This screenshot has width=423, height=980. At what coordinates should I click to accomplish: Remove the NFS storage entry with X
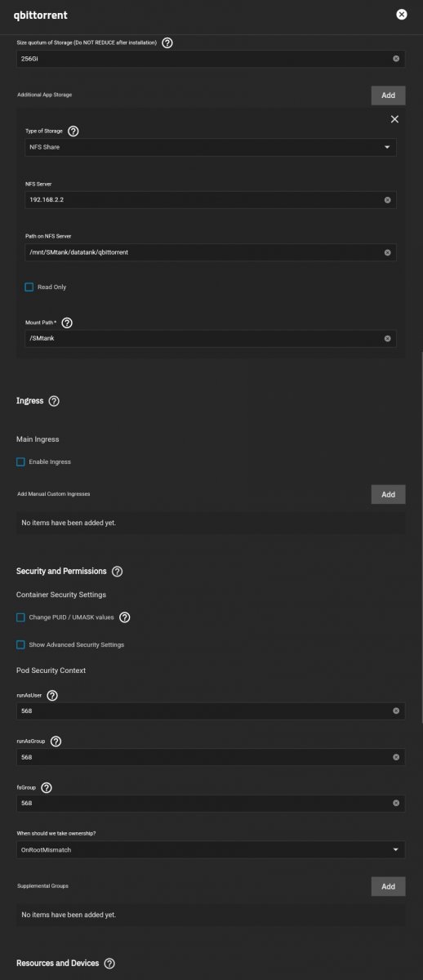tap(394, 119)
